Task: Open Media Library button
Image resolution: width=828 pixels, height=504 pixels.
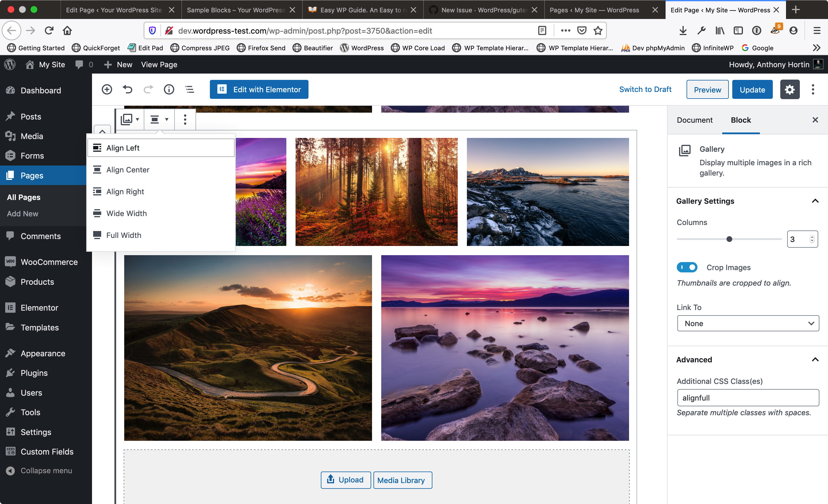Action: [x=402, y=480]
